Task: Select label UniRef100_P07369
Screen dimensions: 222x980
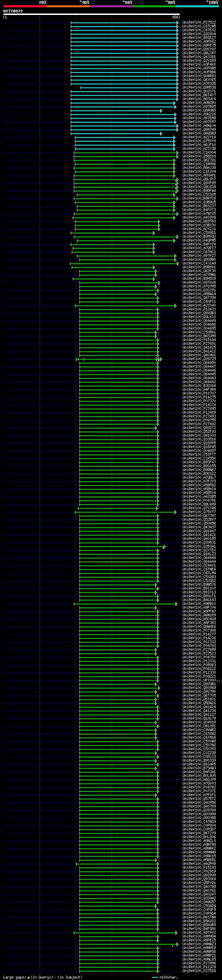Action: coord(199,630)
